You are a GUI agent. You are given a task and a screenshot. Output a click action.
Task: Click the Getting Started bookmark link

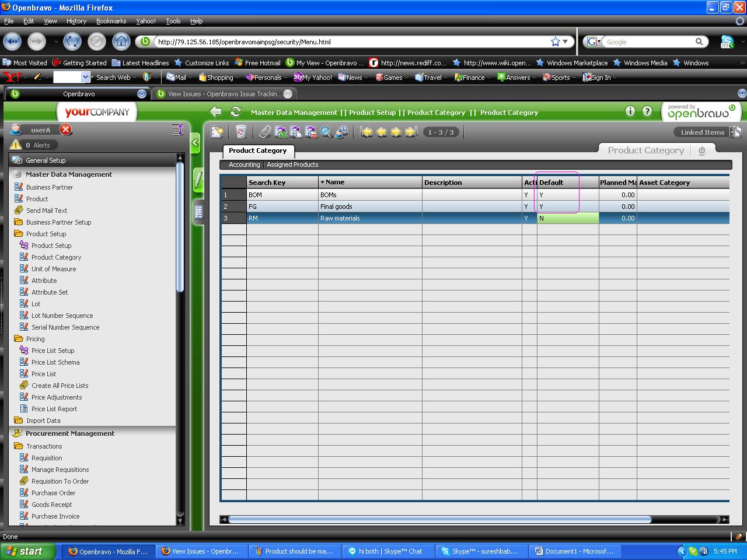click(79, 63)
